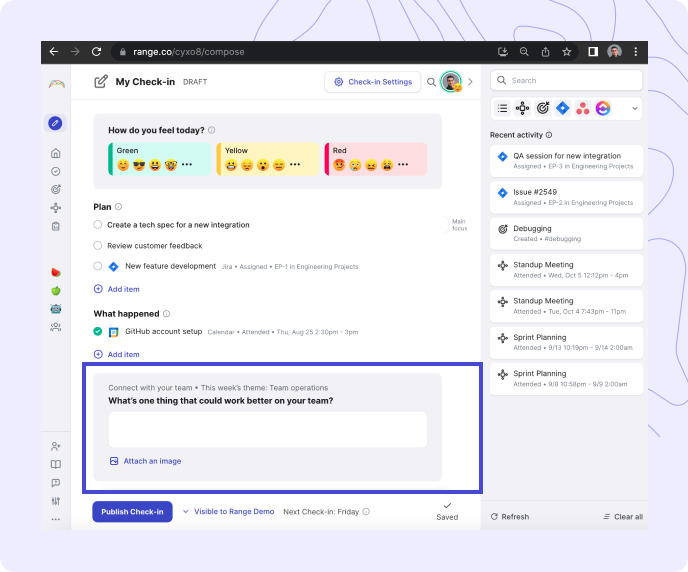Viewport: 688px width, 572px height.
Task: Check off New feature development item
Action: tap(98, 266)
